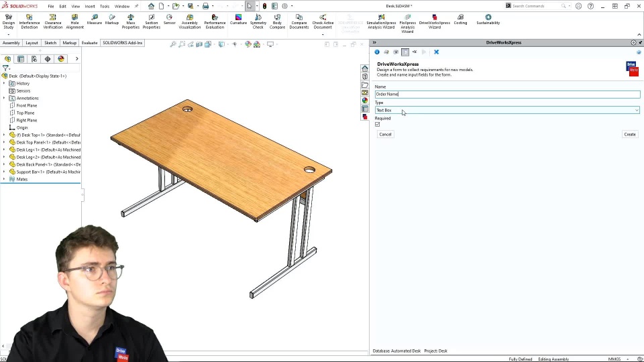This screenshot has width=644, height=362.
Task: Uncheck the Required checkbox
Action: click(x=378, y=125)
